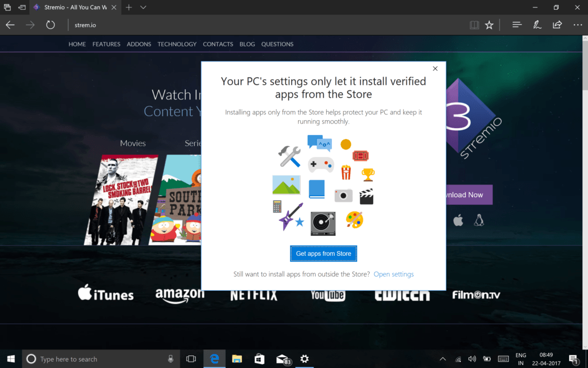Viewport: 588px width, 368px height.
Task: Open CONTACTS in site navigation
Action: click(x=218, y=44)
